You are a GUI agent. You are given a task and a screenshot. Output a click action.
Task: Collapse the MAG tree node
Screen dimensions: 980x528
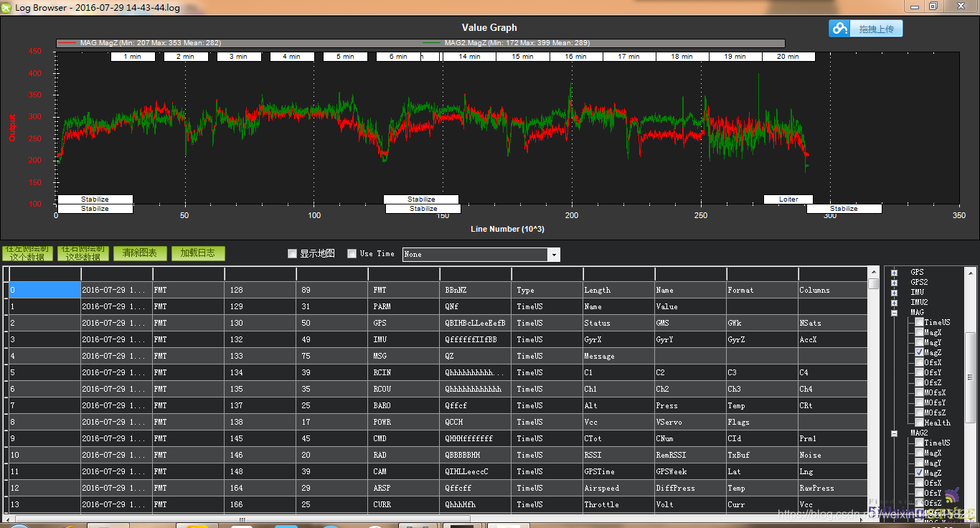click(895, 313)
